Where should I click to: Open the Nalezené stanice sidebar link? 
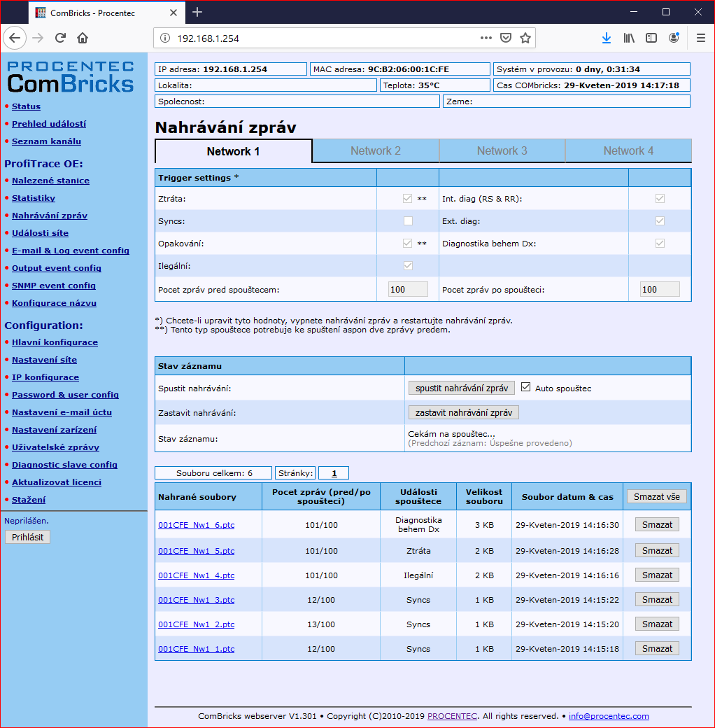point(50,181)
